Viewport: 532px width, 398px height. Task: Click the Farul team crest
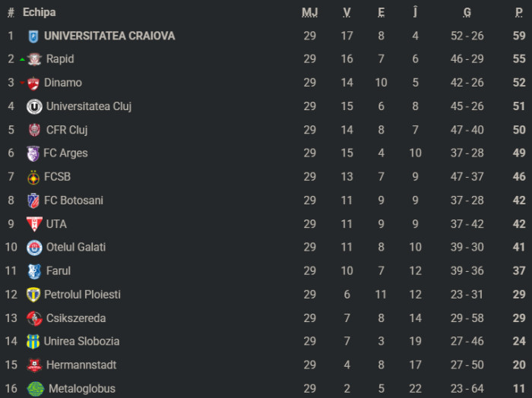(33, 271)
